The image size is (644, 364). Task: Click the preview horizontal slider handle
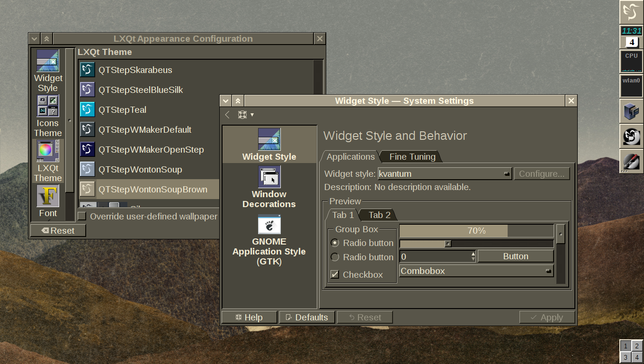click(x=448, y=244)
